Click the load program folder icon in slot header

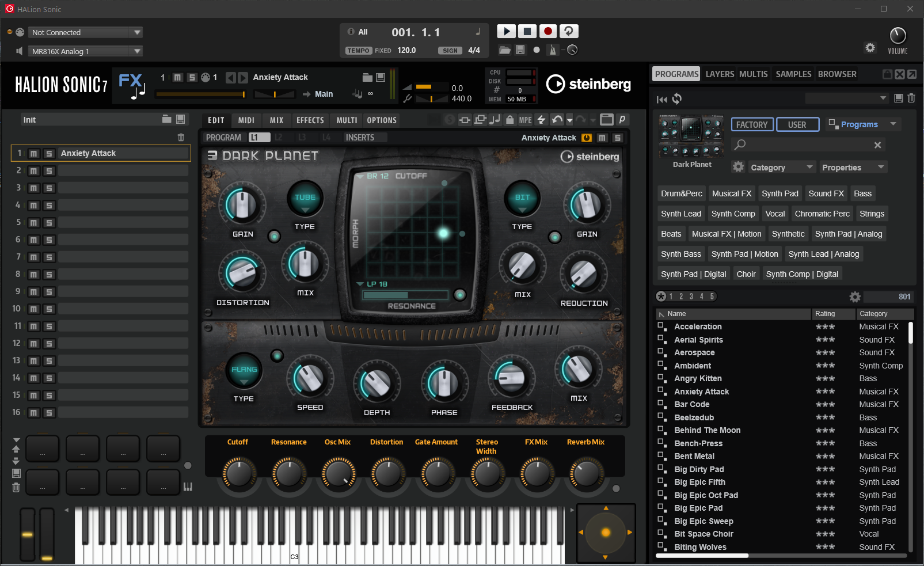coord(367,77)
